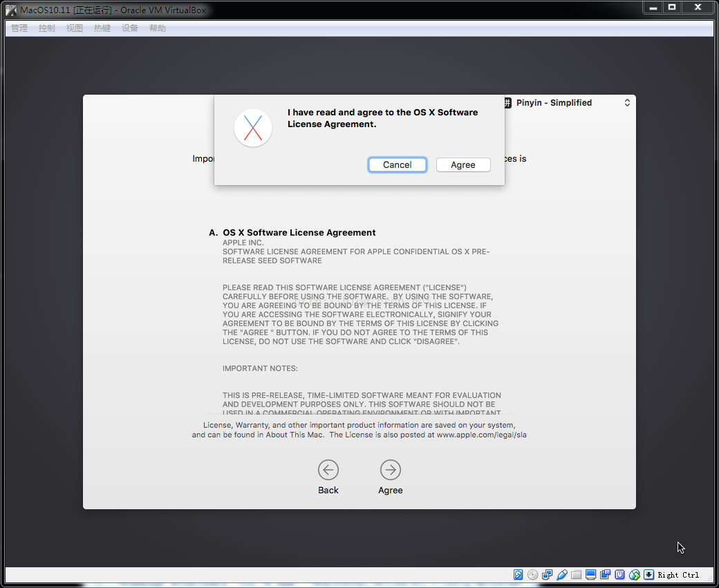Click the status bar resize grip

[x=709, y=579]
